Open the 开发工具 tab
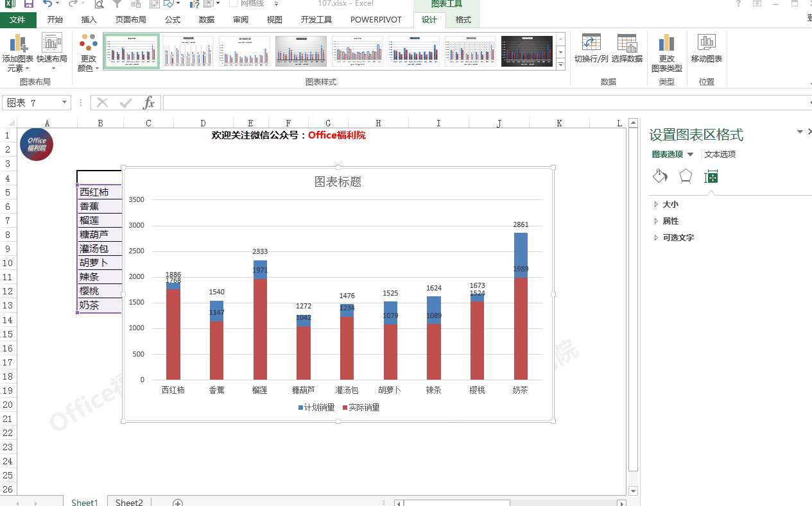 [316, 20]
